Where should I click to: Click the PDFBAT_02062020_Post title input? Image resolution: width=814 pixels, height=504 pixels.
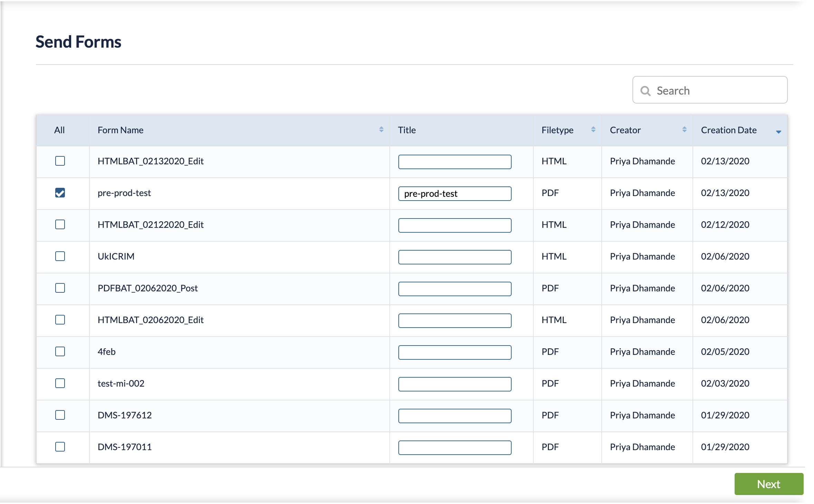pyautogui.click(x=455, y=289)
